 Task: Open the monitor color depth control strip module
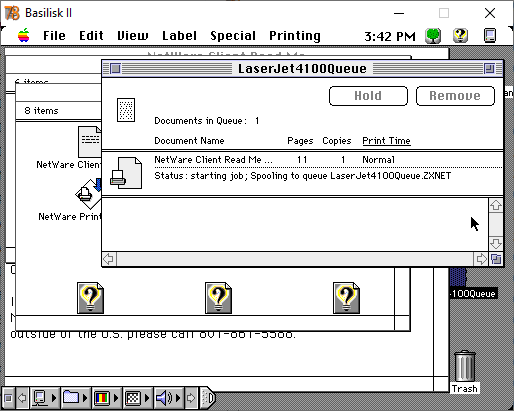tap(102, 398)
